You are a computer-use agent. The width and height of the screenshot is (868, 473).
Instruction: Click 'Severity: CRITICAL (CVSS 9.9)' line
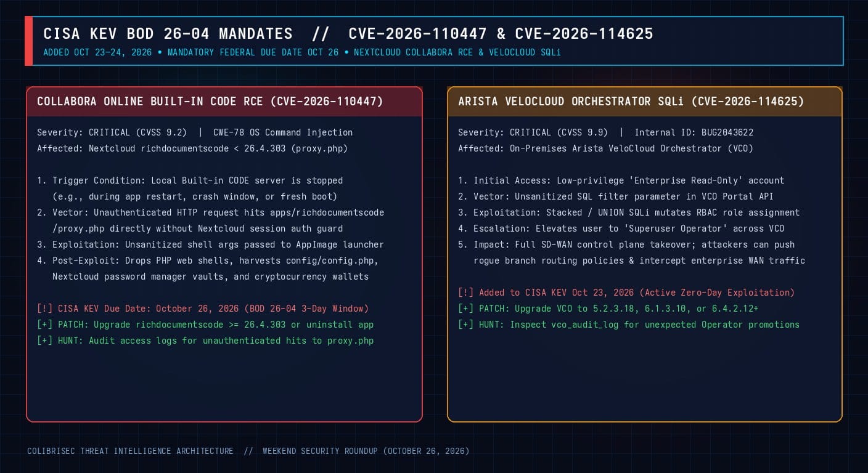[605, 132]
